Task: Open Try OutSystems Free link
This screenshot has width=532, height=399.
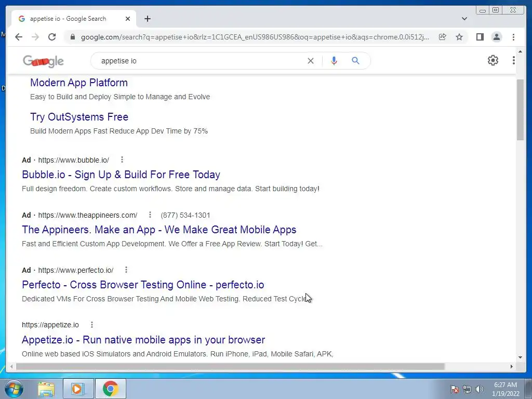Action: point(79,117)
